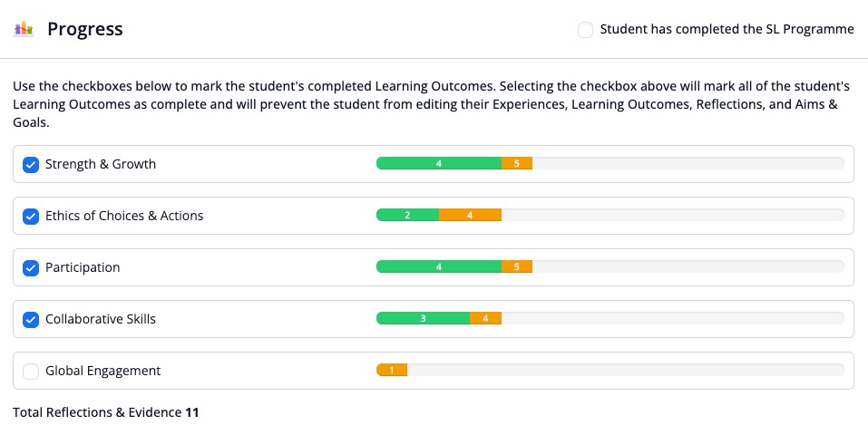868x435 pixels.
Task: Click orange segment of Strength & Growth bar
Action: pos(517,163)
